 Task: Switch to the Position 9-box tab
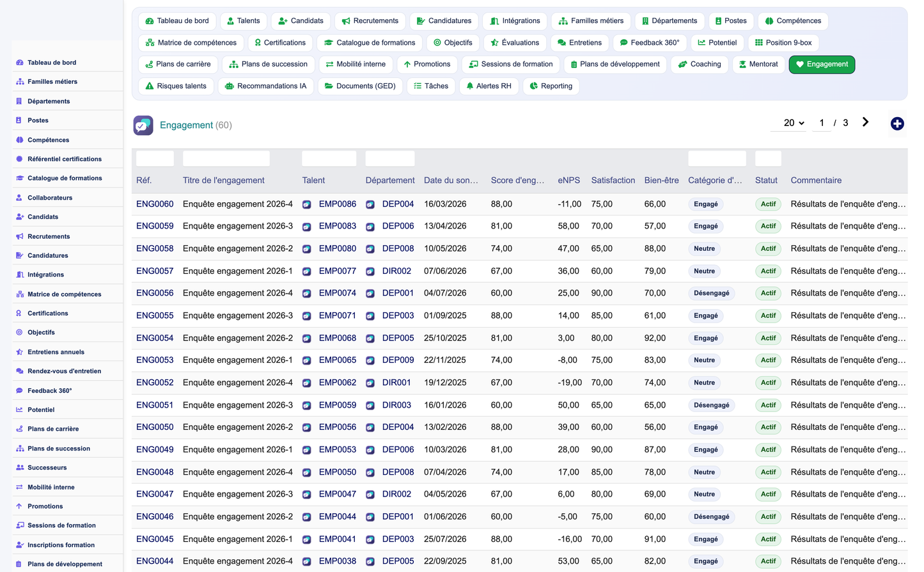coord(783,43)
